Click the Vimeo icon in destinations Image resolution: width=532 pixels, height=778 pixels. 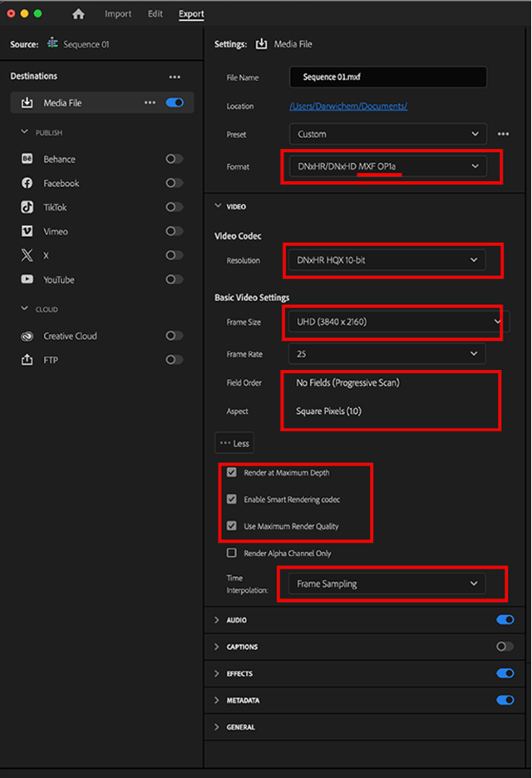pos(27,231)
